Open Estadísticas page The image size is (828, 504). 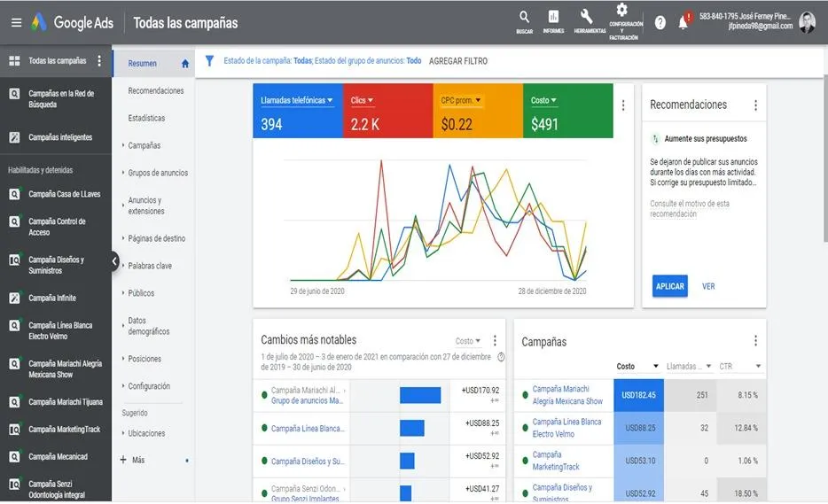[146, 118]
